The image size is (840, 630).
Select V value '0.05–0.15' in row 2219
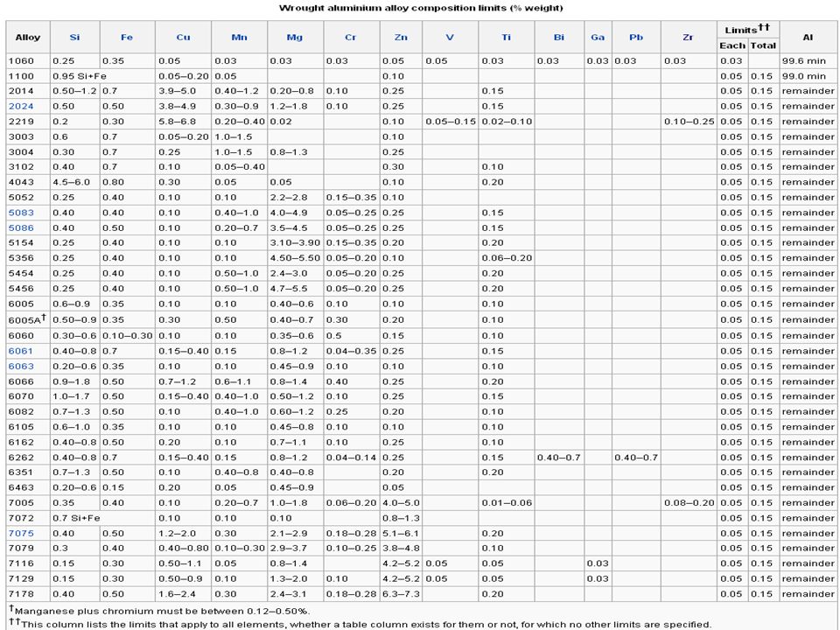pos(451,122)
